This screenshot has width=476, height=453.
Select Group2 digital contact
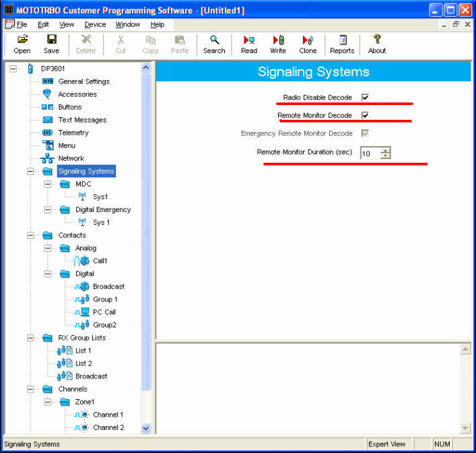104,325
